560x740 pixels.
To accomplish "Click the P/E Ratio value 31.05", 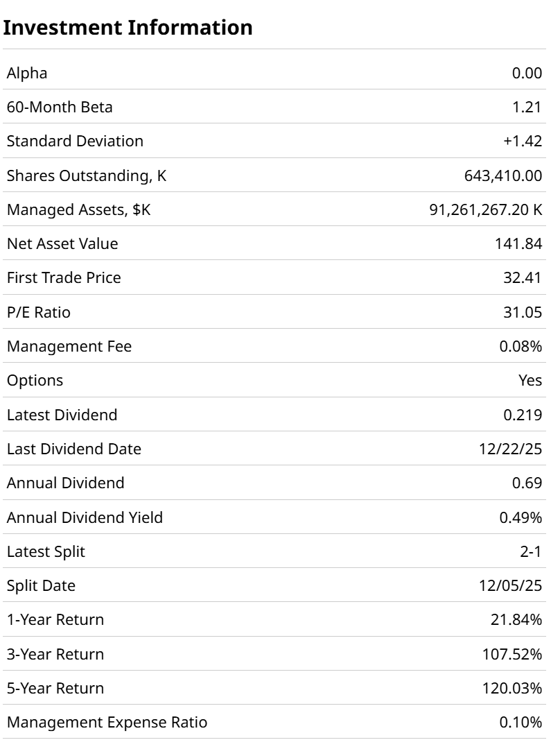I will click(523, 312).
